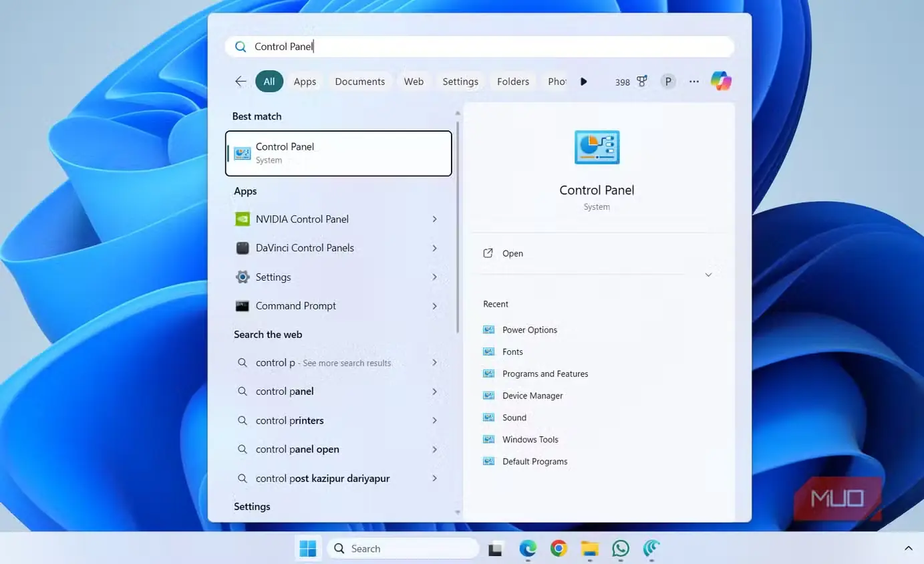Click Open in the Control Panel preview
The image size is (924, 564).
pyautogui.click(x=512, y=253)
